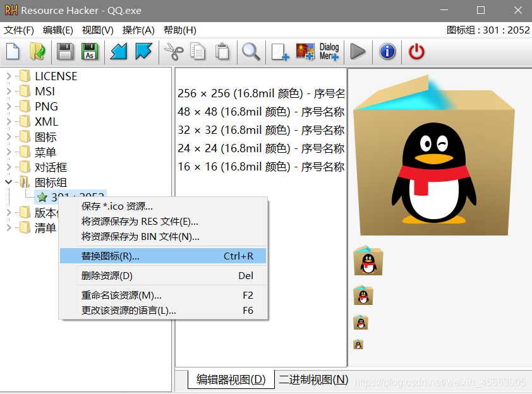This screenshot has height=394, width=532.
Task: Click the 48 × 48 icon size line
Action: click(261, 112)
